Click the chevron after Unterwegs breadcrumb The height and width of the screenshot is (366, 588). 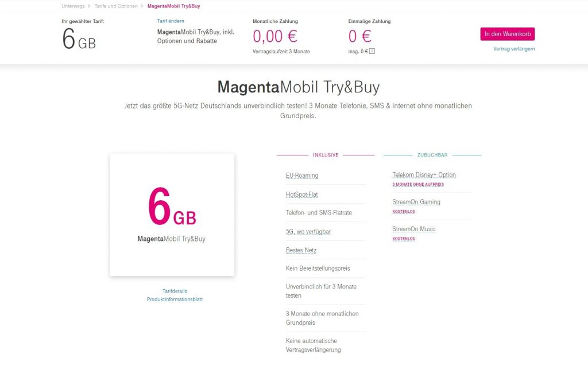[89, 6]
